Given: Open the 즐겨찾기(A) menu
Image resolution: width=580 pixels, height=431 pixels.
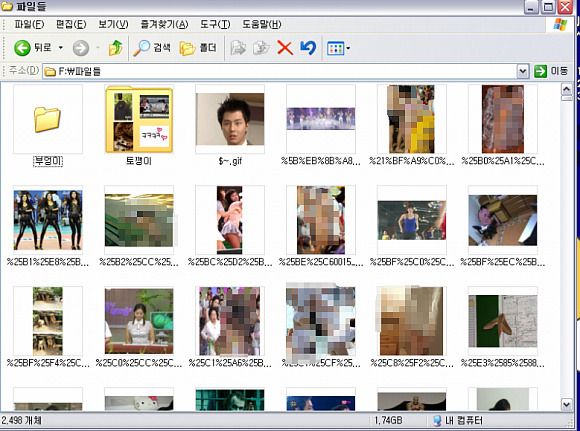Looking at the screenshot, I should point(164,24).
